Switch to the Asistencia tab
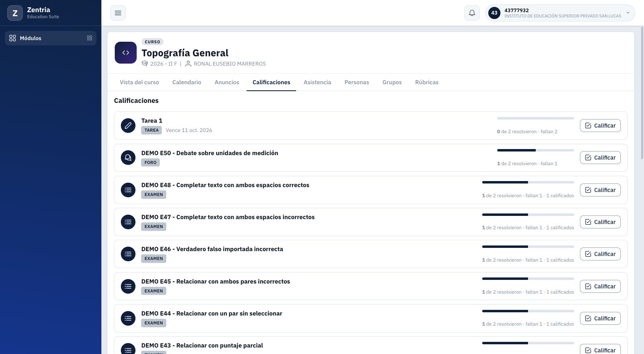This screenshot has height=354, width=644. (317, 82)
